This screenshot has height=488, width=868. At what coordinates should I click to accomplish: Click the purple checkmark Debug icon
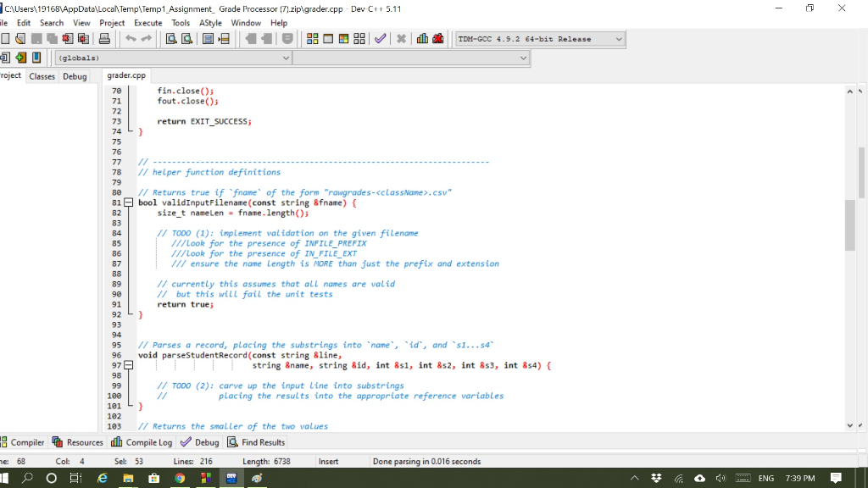[x=381, y=39]
